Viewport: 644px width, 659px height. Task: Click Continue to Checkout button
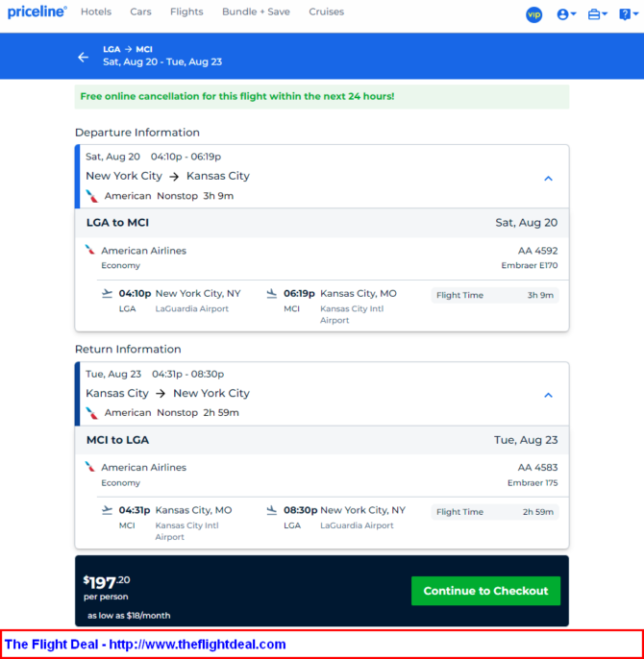click(x=485, y=591)
